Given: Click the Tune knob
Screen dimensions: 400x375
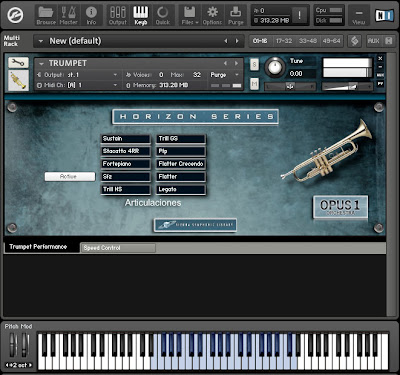Looking at the screenshot, I should click(275, 67).
